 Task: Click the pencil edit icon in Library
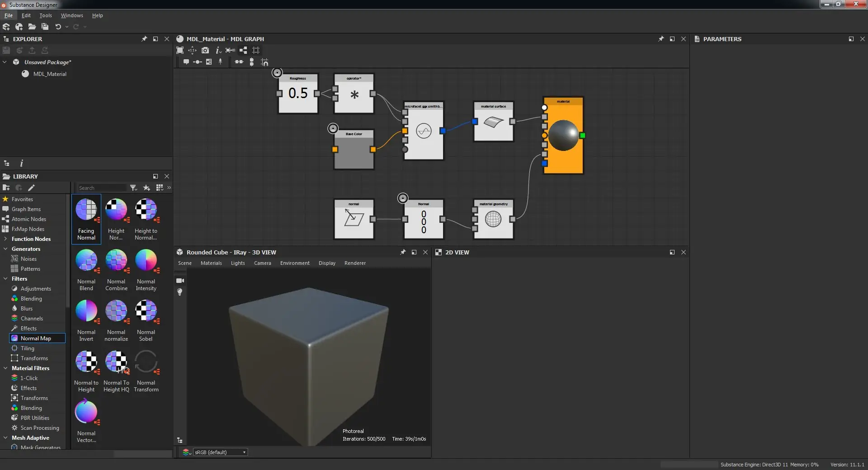click(31, 188)
